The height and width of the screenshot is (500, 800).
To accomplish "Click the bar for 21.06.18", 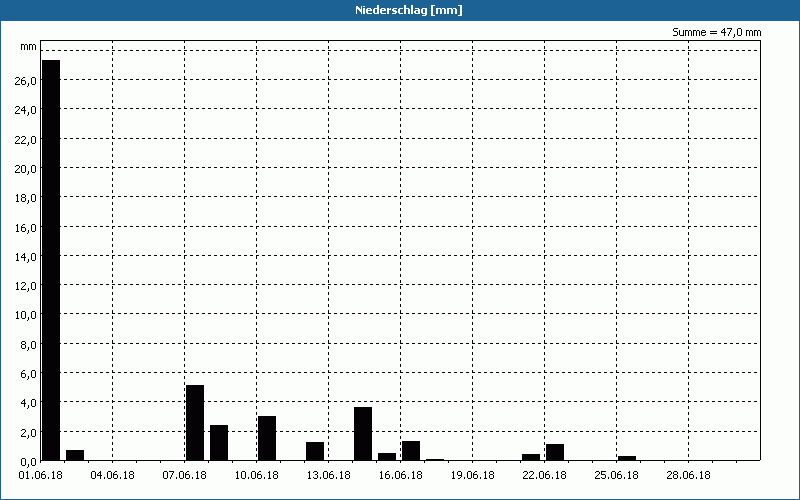I will click(x=531, y=457).
